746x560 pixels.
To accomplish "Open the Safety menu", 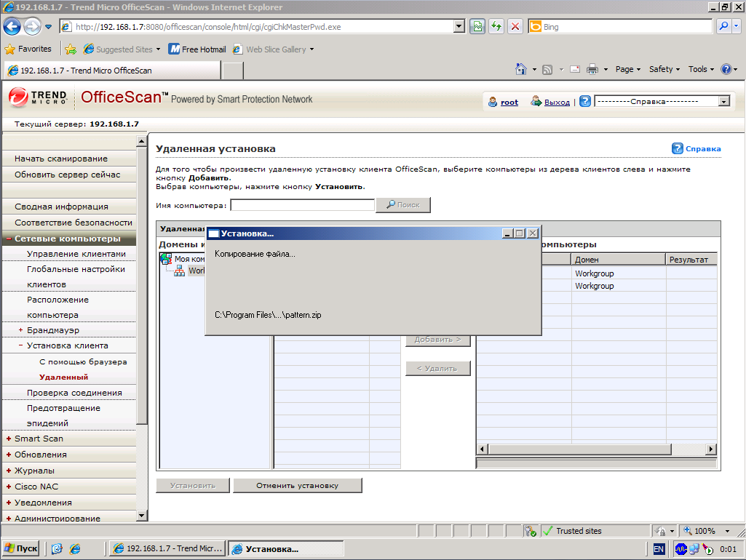I will point(664,69).
